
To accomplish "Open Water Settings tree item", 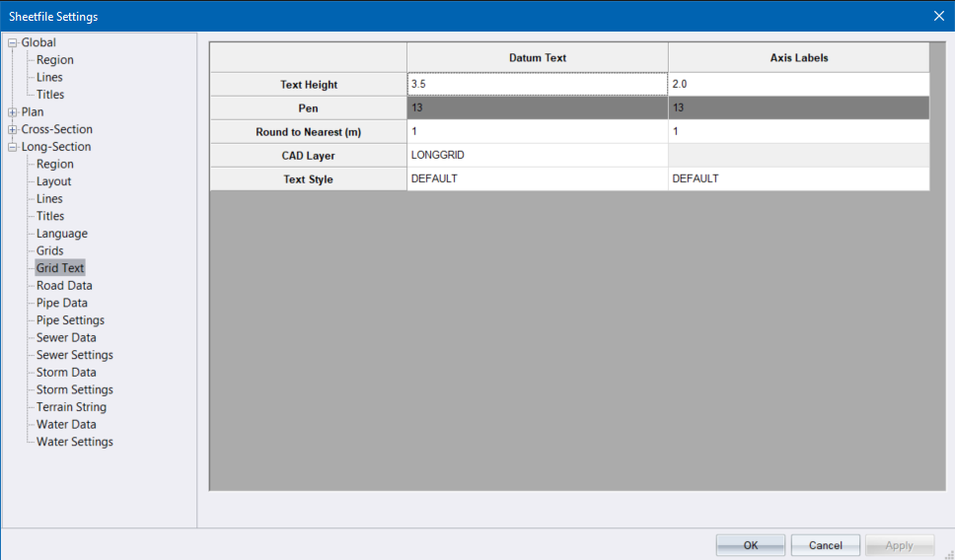I will coord(74,442).
